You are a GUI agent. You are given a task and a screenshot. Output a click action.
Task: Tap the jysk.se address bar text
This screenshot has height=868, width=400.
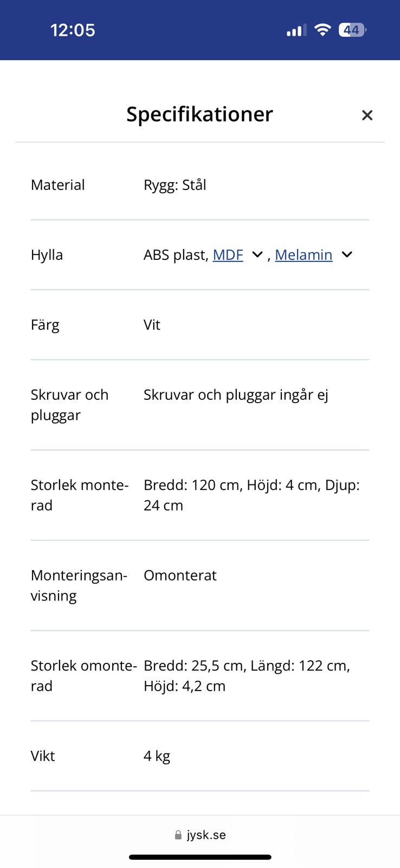207,835
